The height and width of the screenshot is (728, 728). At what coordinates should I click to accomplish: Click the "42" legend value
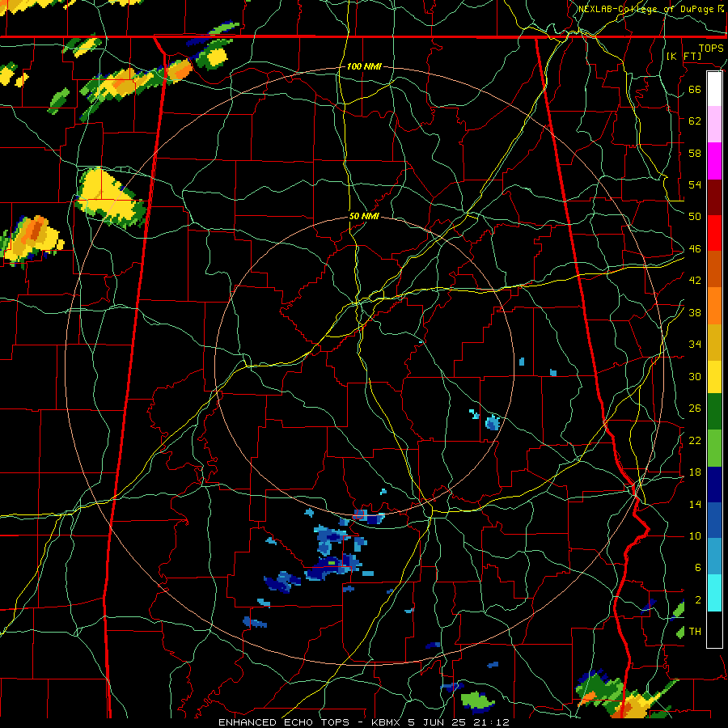(695, 281)
